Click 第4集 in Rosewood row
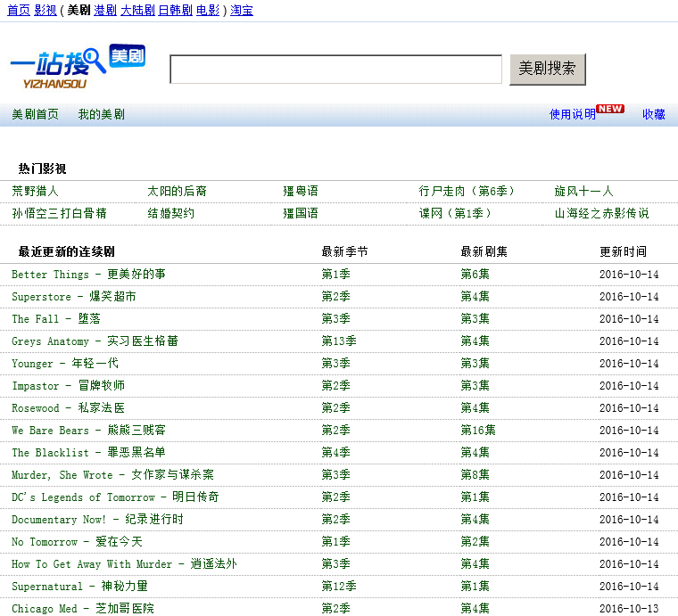The height and width of the screenshot is (616, 678). click(x=475, y=408)
